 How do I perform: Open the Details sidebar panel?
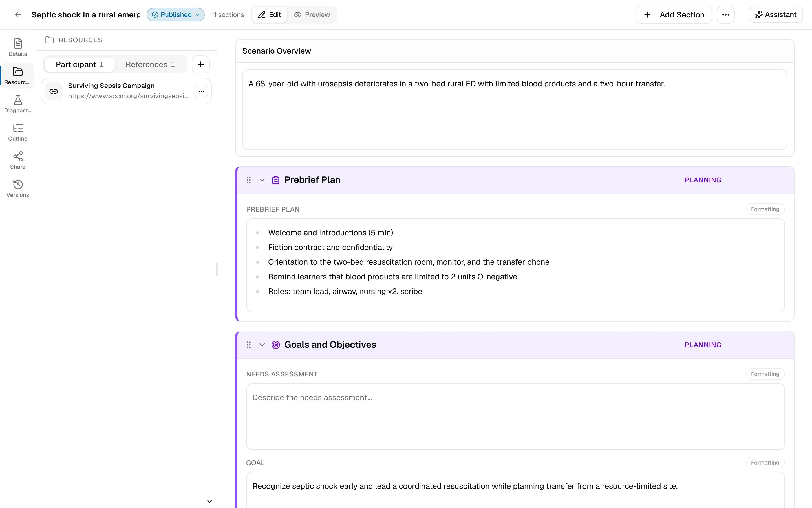[x=18, y=47]
